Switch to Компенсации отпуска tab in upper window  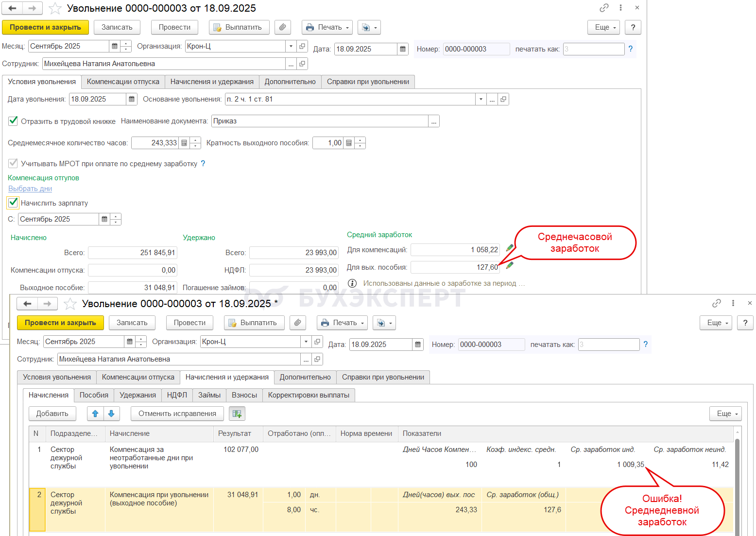point(123,82)
